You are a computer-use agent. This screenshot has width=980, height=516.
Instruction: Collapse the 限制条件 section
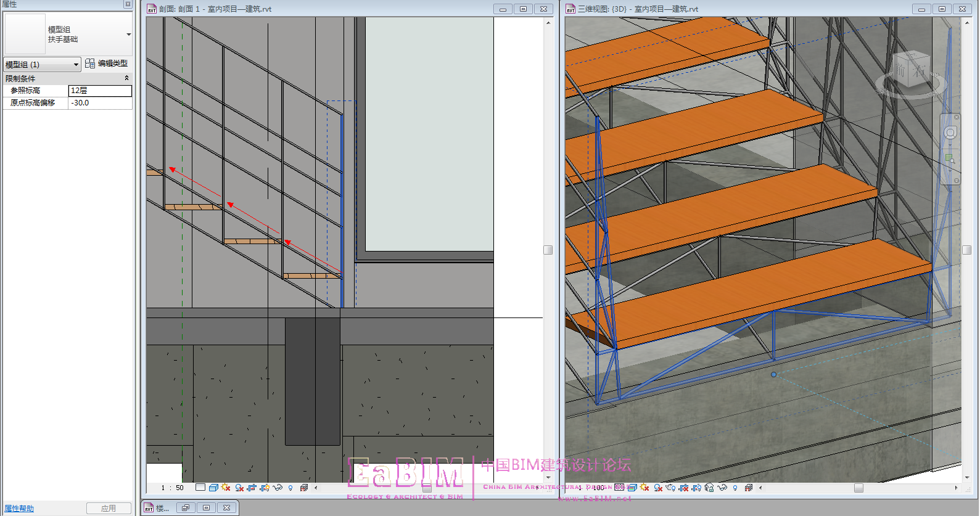click(x=126, y=78)
